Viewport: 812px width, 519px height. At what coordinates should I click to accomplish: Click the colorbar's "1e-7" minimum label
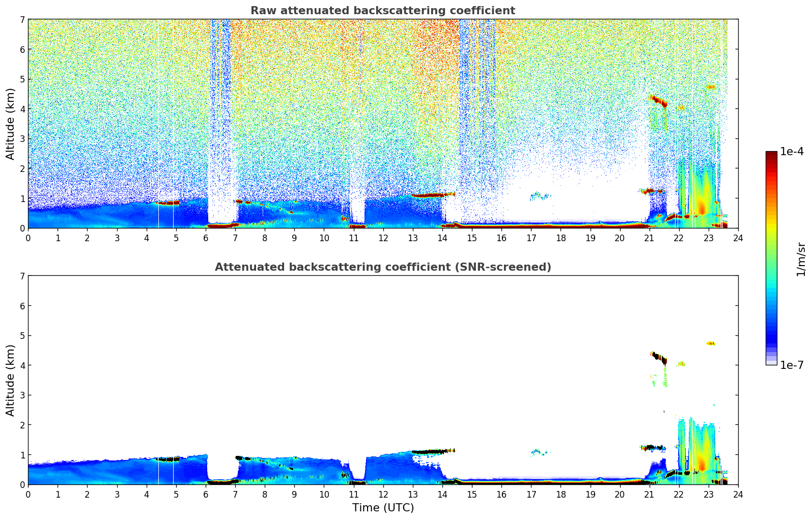tap(792, 365)
